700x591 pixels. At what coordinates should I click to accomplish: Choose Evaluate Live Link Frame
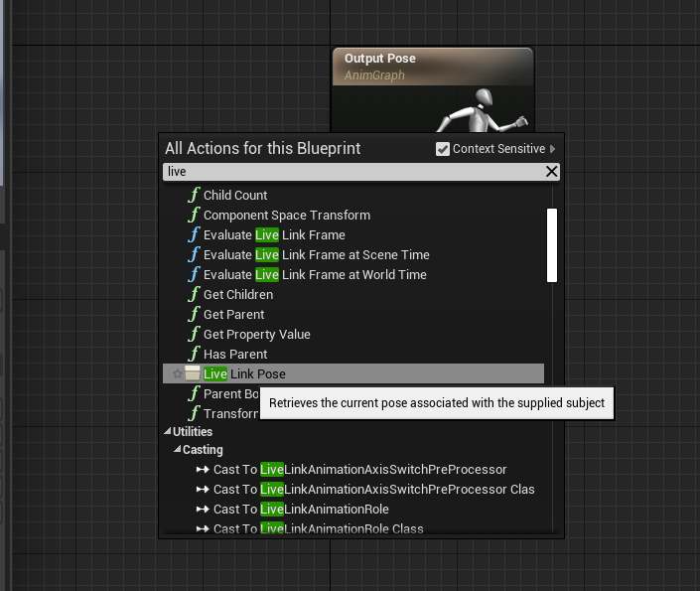tap(274, 235)
